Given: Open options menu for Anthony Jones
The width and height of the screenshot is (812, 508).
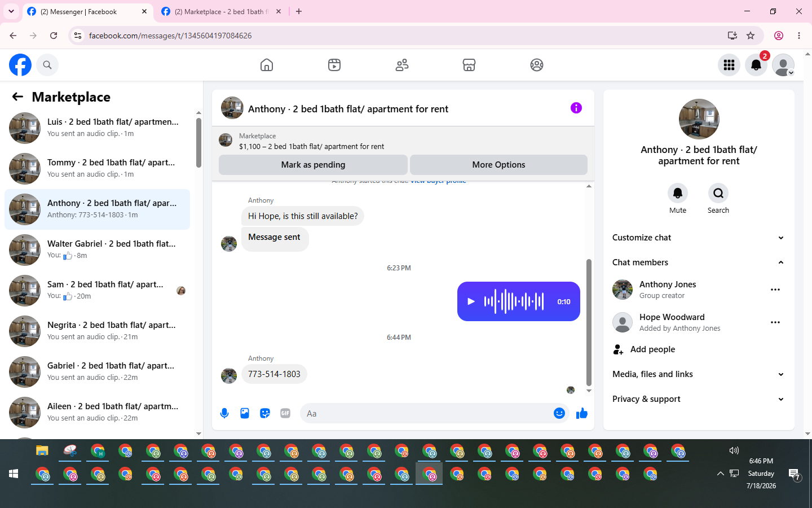Looking at the screenshot, I should pos(775,290).
